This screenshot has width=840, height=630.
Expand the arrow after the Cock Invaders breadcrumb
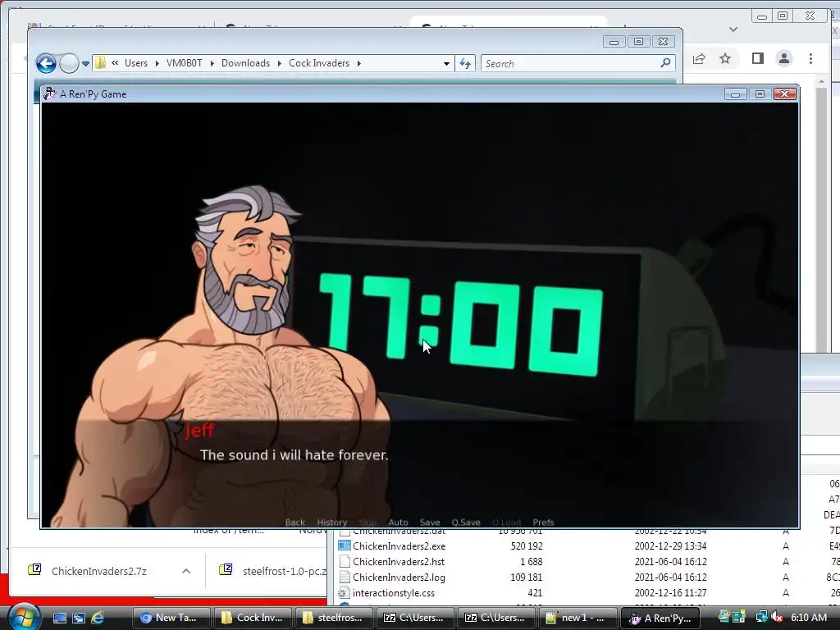[359, 64]
